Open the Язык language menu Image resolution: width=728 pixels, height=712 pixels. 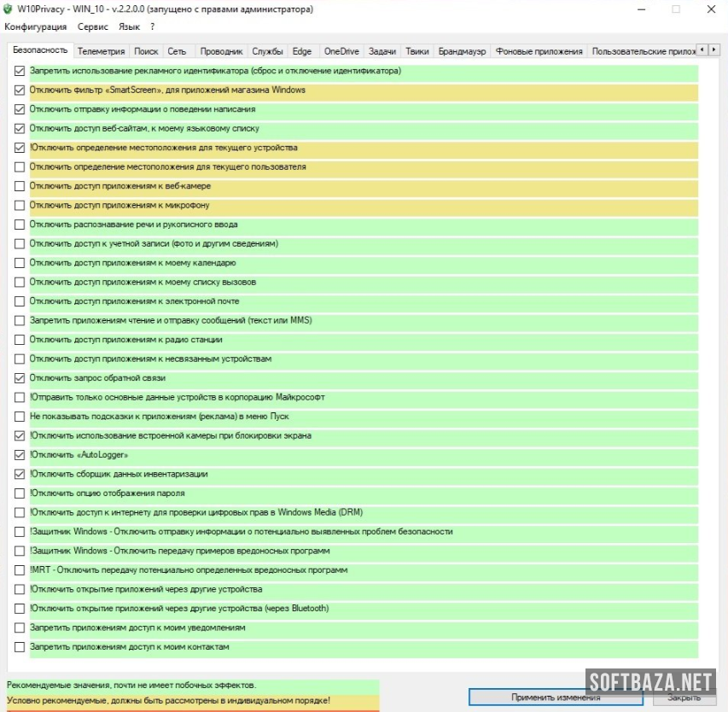pos(129,26)
